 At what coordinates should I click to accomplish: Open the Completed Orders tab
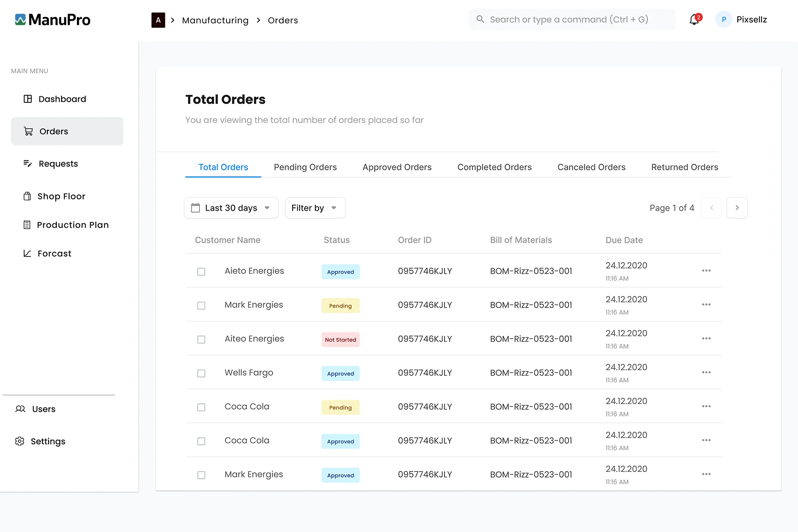click(494, 167)
